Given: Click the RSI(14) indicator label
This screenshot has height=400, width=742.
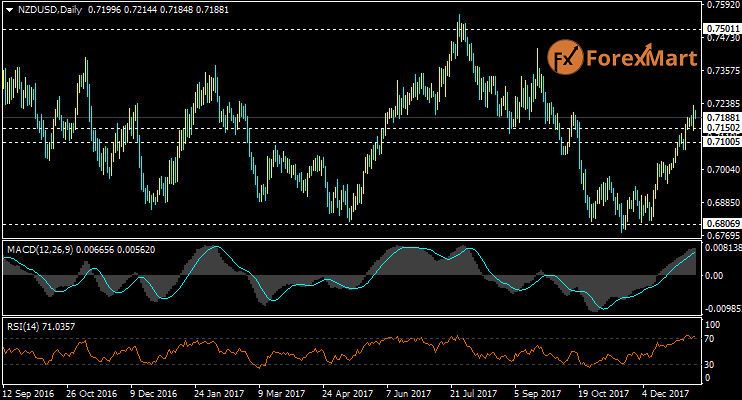Looking at the screenshot, I should coord(23,326).
